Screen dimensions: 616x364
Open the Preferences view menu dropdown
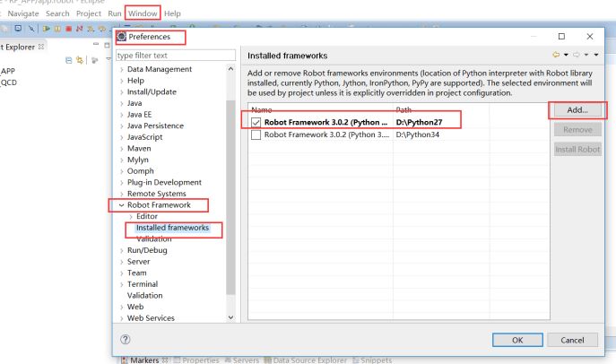(x=596, y=55)
